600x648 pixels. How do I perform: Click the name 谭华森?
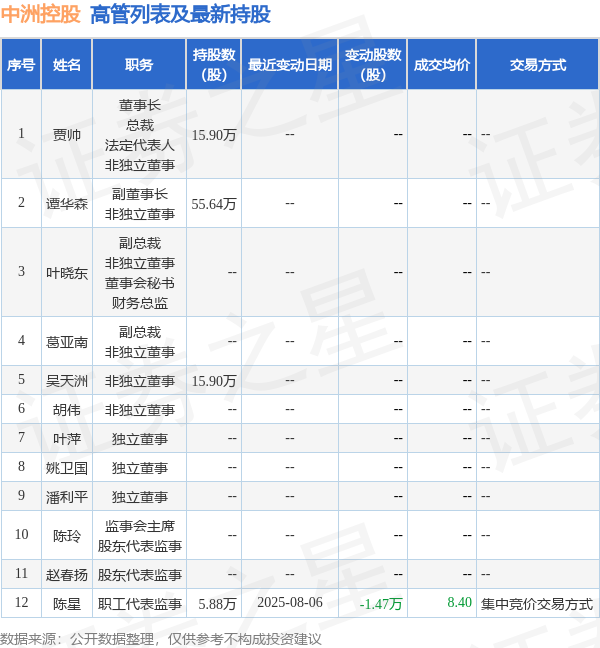(x=67, y=204)
